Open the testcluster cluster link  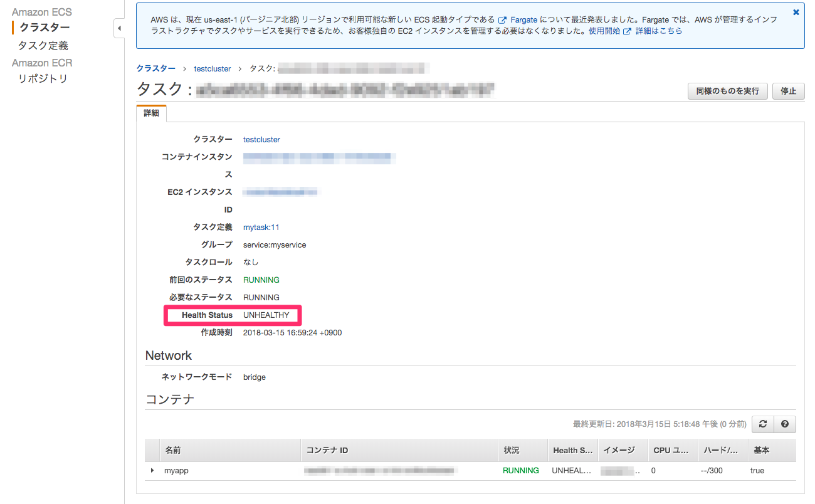(261, 139)
